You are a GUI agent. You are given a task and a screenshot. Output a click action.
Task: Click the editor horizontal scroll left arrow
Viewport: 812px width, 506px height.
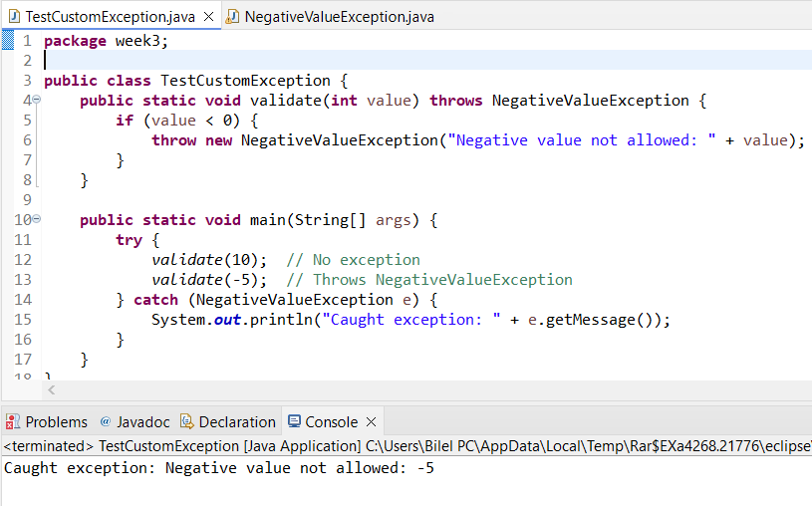[51, 390]
